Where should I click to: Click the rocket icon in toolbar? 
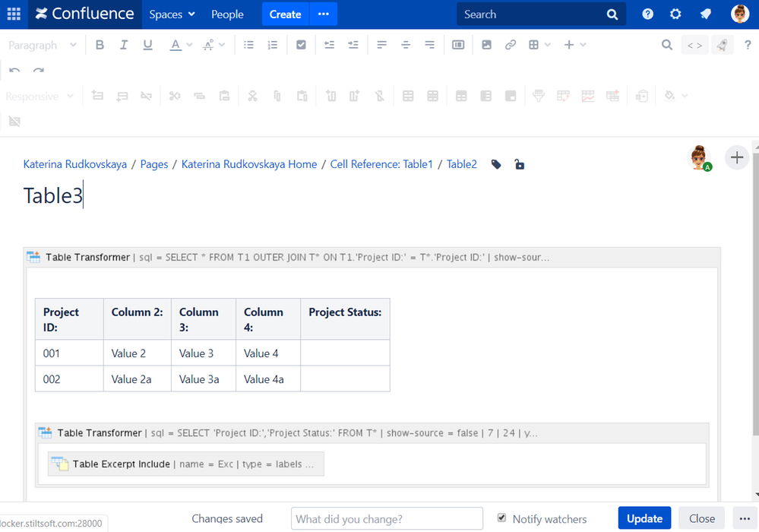click(x=722, y=45)
